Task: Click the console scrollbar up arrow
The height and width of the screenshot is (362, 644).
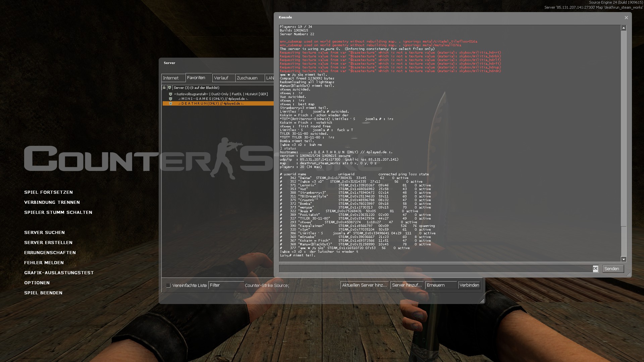Action: (x=624, y=28)
